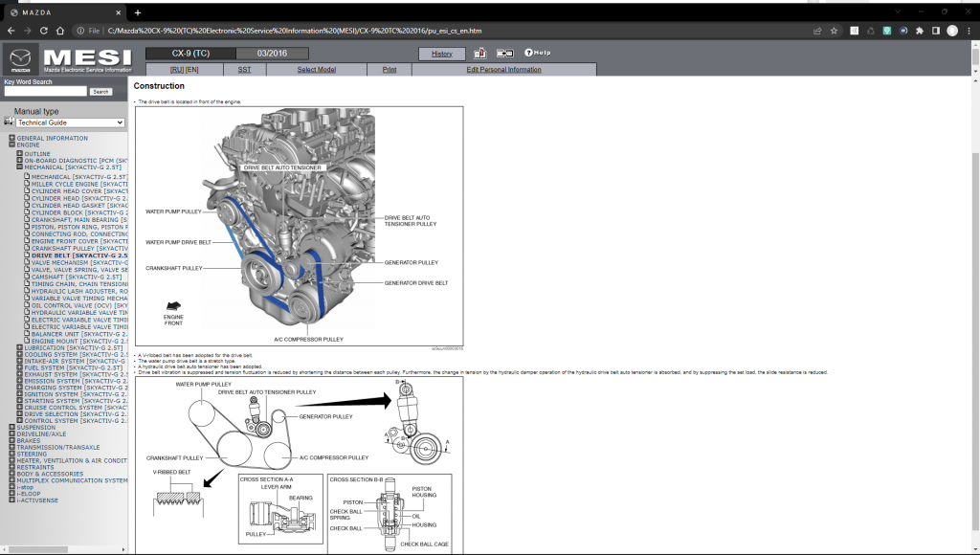Click the notebook icon beside the History button
The image size is (980, 555).
click(x=481, y=53)
